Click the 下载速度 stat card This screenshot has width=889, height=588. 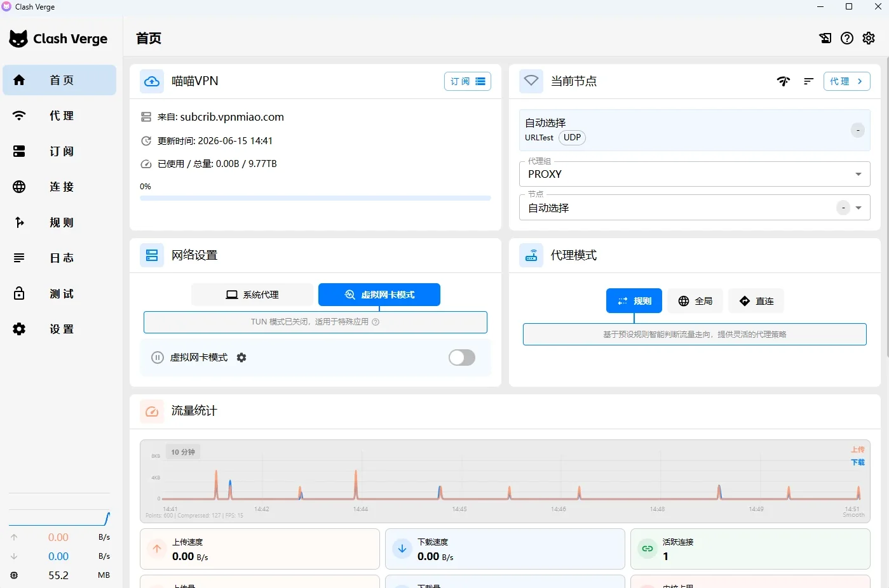[505, 549]
